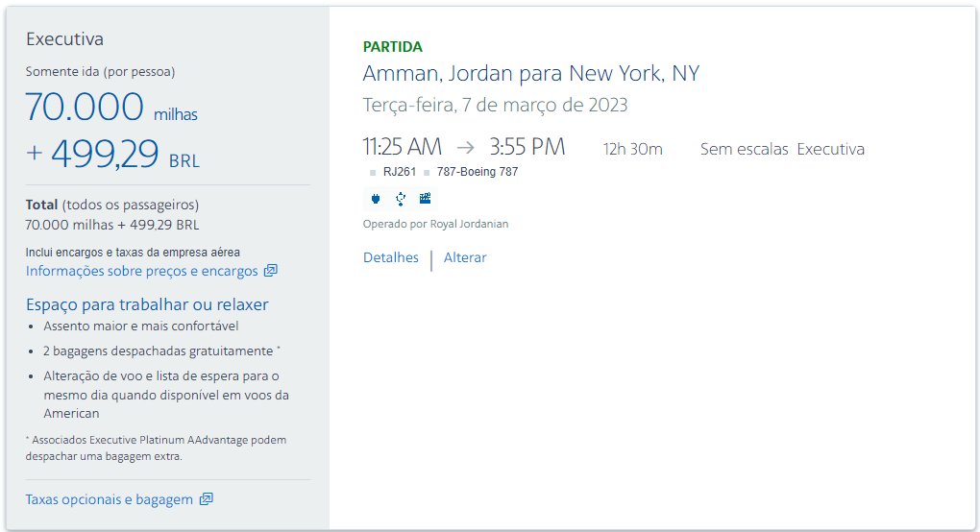Open Informações sobre preços e encargos link
Viewport: 980px width, 532px height.
pos(142,271)
